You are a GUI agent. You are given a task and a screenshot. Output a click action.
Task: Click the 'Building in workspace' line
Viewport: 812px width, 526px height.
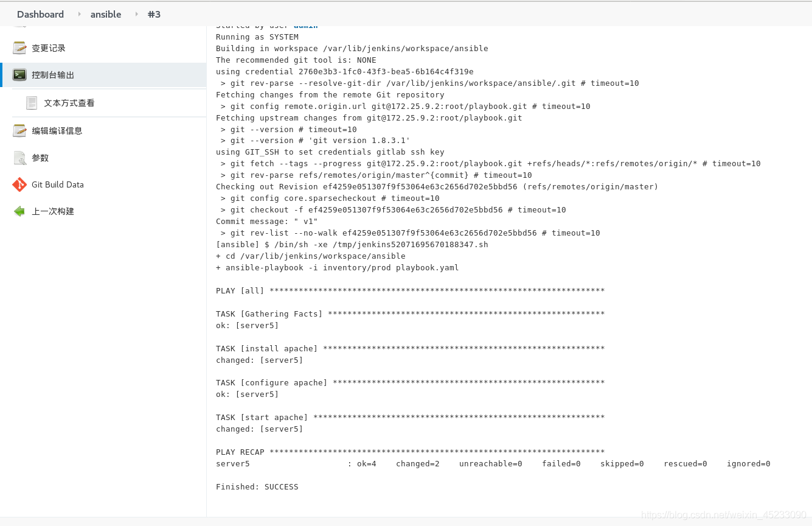click(352, 49)
